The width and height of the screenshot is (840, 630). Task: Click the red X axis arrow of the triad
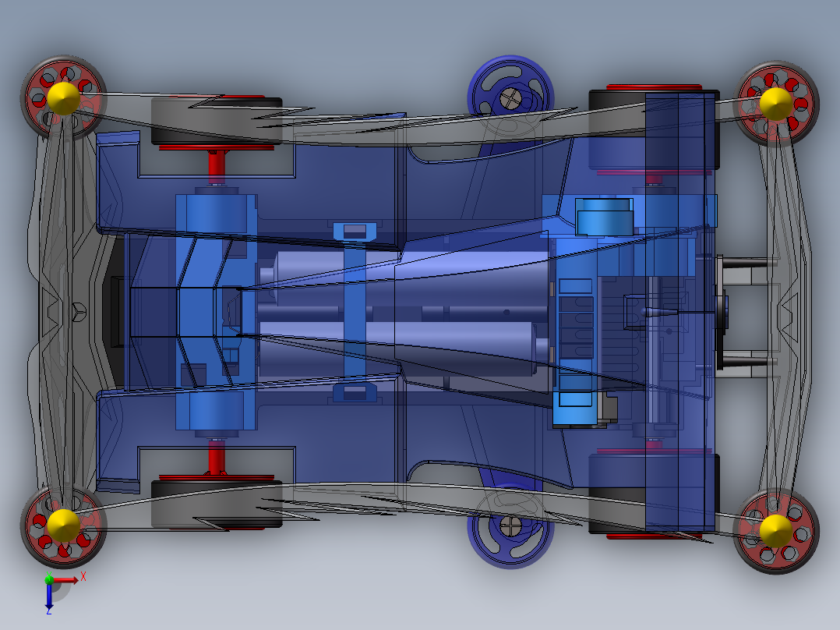coord(66,580)
